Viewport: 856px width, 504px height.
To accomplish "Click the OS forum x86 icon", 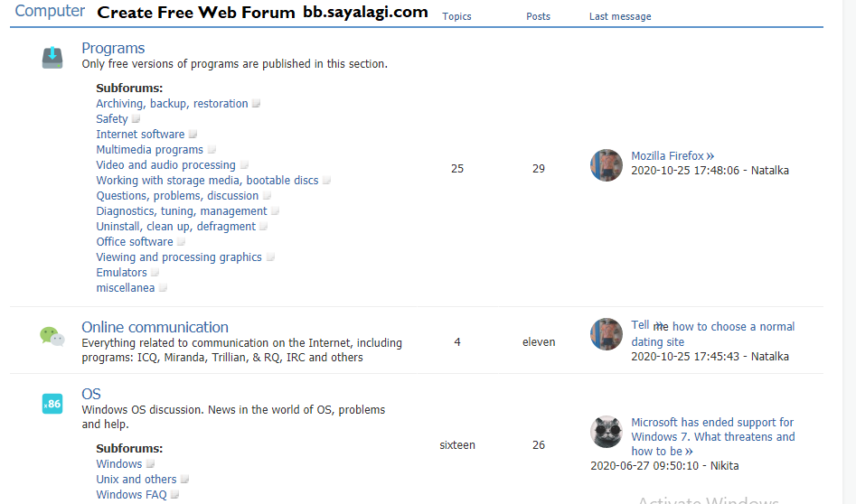I will [x=52, y=404].
